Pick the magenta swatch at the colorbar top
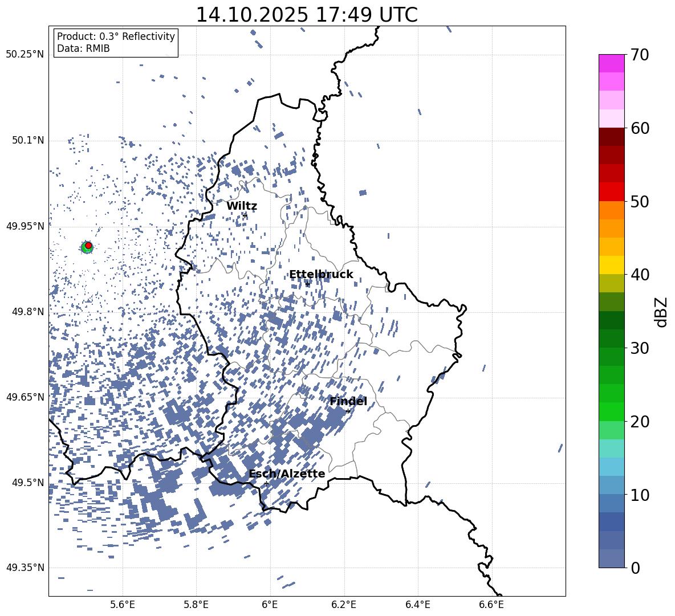The width and height of the screenshot is (675, 616). [611, 64]
